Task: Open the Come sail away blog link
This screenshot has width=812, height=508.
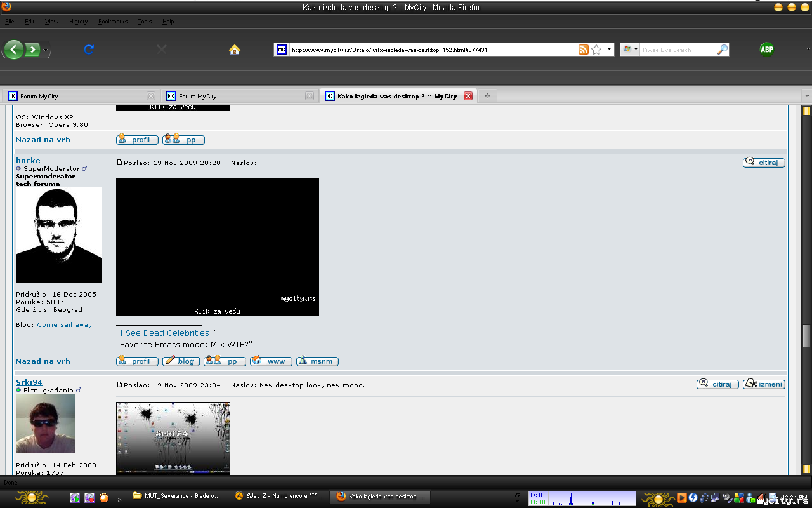Action: pyautogui.click(x=64, y=324)
